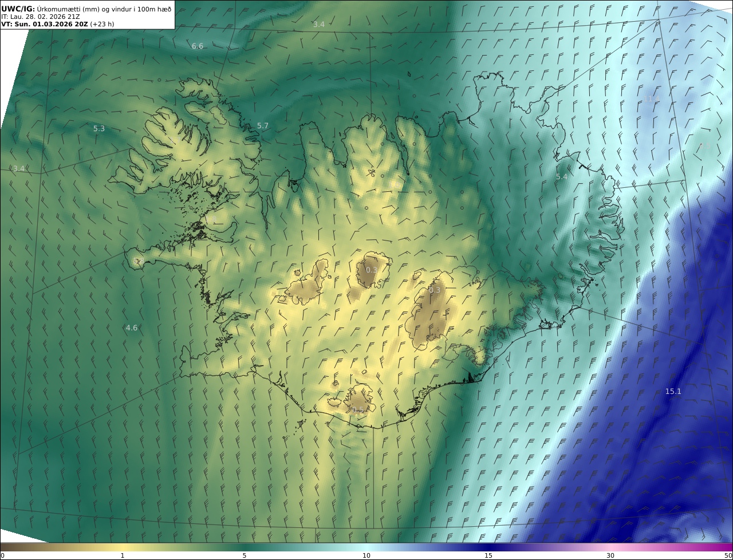The image size is (733, 560).
Task: Pick the yellow colorbar segment at value 1
Action: [x=123, y=547]
